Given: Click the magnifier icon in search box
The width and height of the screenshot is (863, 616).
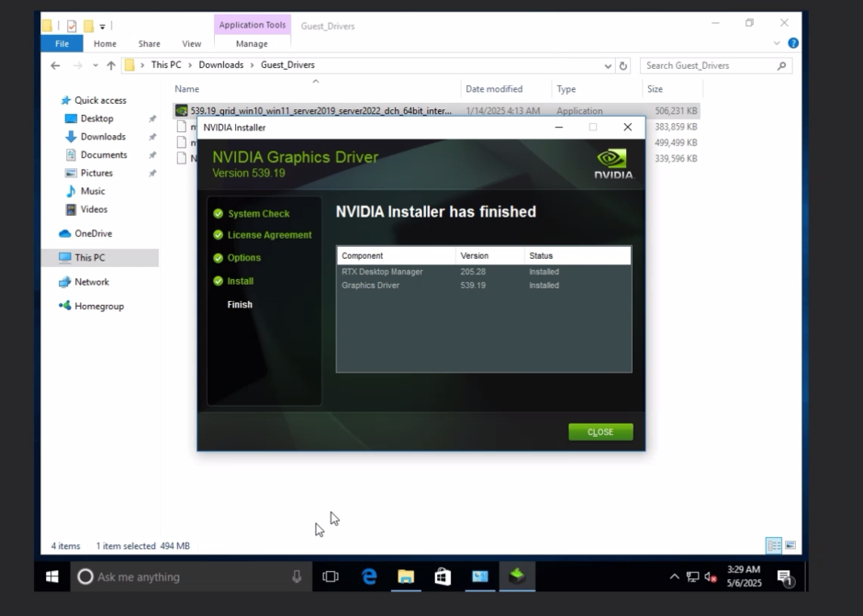Looking at the screenshot, I should pos(781,66).
